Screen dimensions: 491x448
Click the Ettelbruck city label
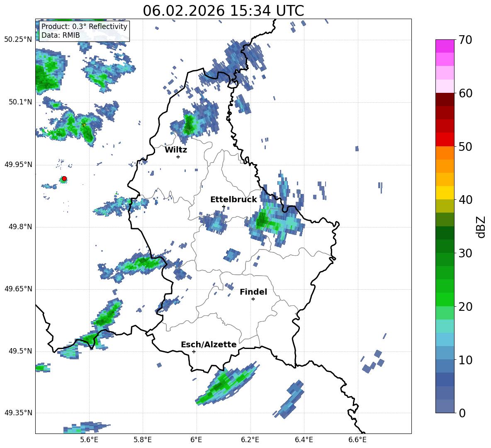click(x=233, y=200)
